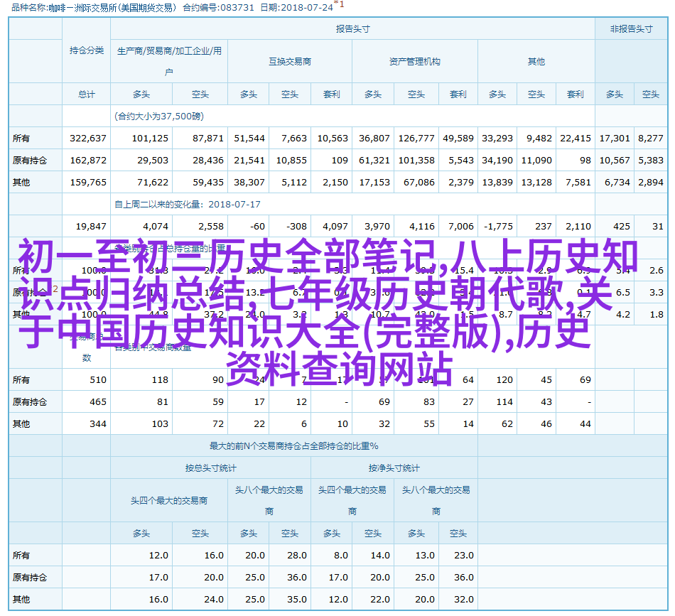Select the 持仓分类 header cell
This screenshot has width=675, height=616.
pos(87,50)
